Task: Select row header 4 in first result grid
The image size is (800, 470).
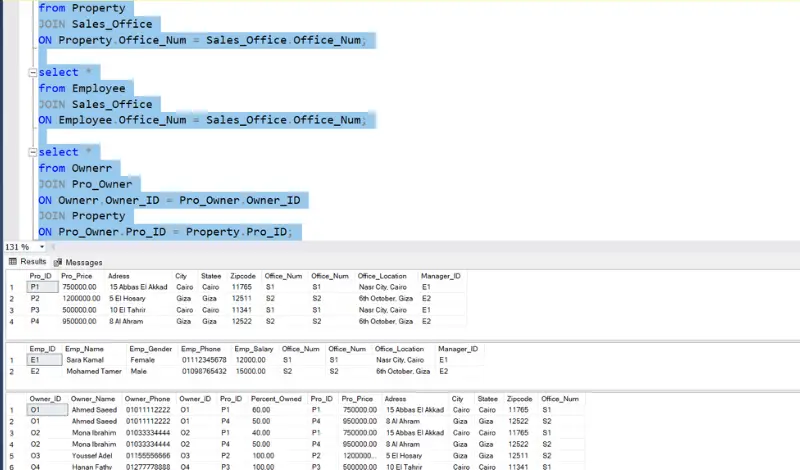Action: click(x=12, y=322)
